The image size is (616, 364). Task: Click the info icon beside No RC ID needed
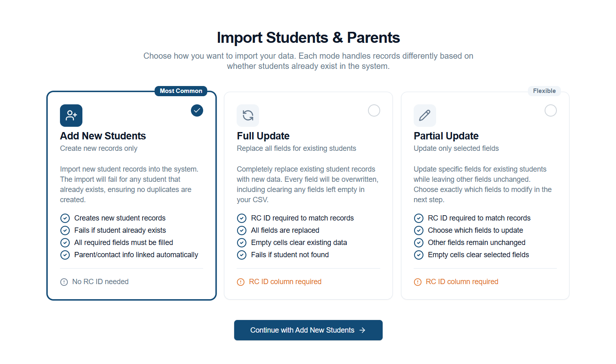(64, 282)
